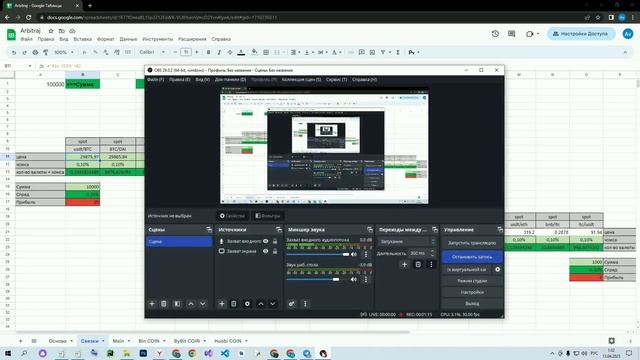Open OBS Settings button
640x360 pixels.
click(x=472, y=292)
